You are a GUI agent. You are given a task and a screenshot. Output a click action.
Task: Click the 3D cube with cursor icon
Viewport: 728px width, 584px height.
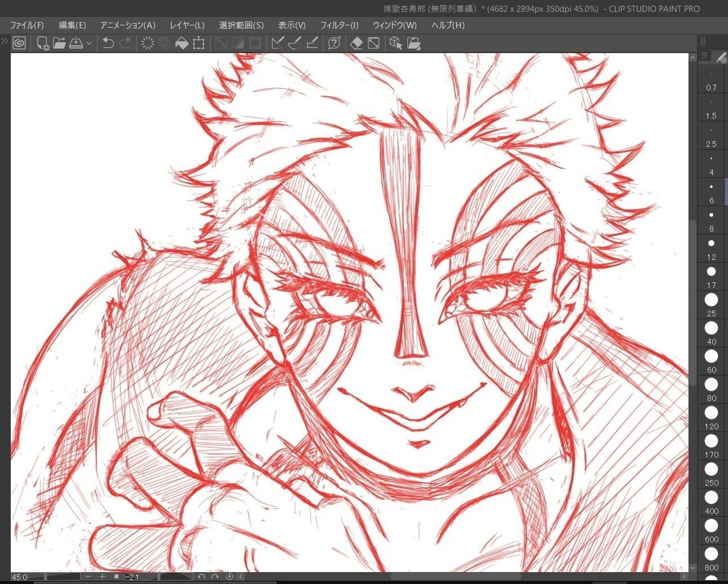click(x=396, y=43)
